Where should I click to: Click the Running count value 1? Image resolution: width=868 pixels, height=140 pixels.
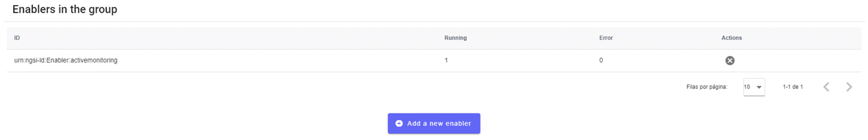446,60
